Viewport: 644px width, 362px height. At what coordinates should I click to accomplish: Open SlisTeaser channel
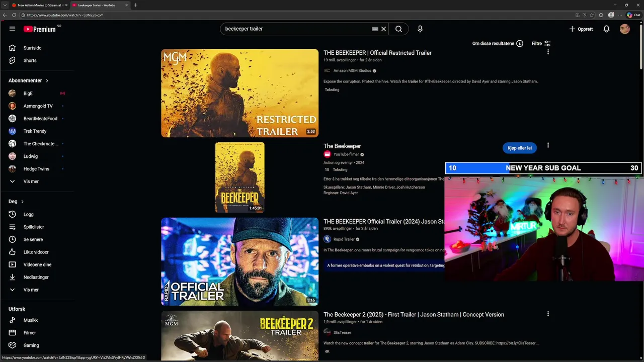point(342,333)
